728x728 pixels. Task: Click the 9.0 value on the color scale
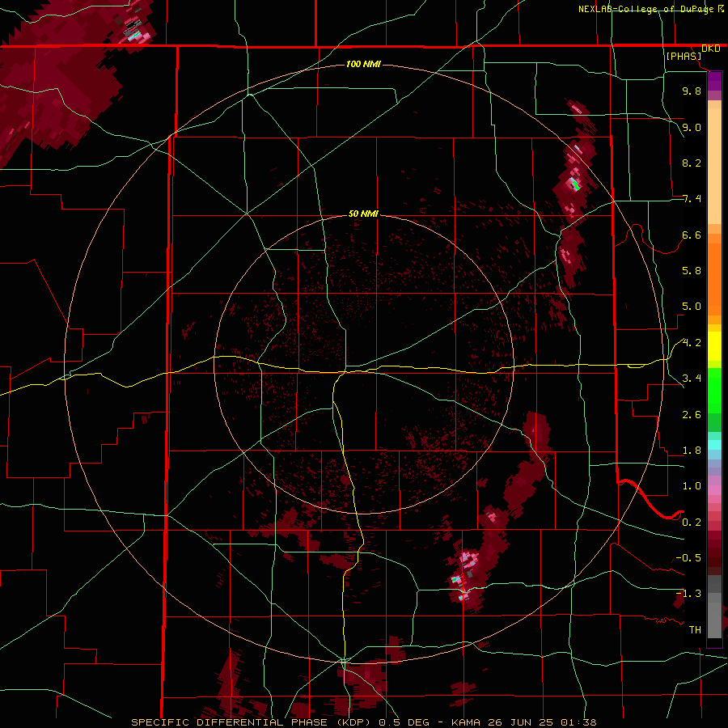[692, 127]
